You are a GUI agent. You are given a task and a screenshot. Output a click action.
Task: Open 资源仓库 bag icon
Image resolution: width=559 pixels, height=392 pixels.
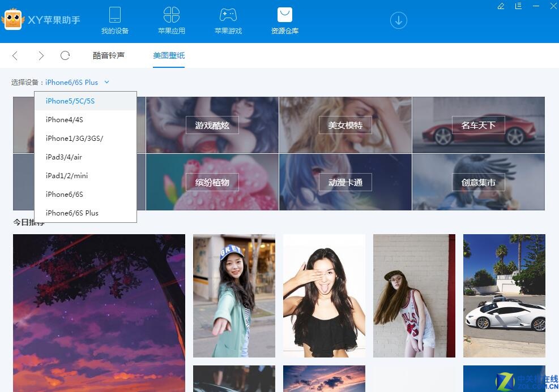[285, 15]
